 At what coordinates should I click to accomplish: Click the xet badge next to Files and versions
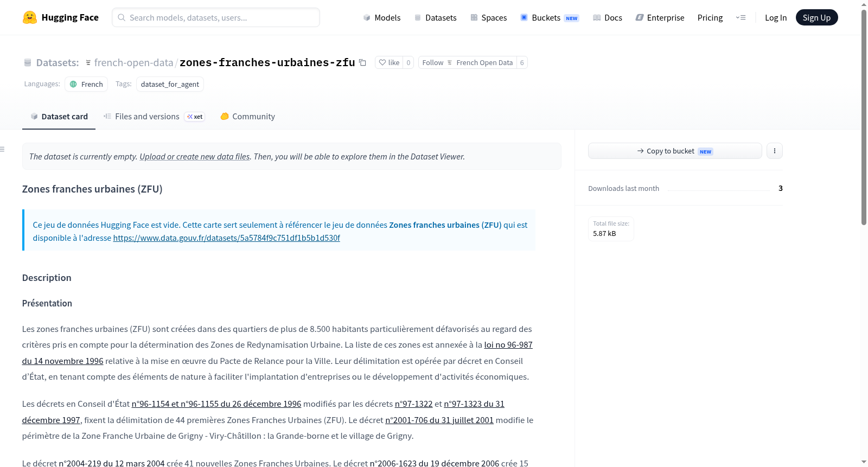(195, 117)
